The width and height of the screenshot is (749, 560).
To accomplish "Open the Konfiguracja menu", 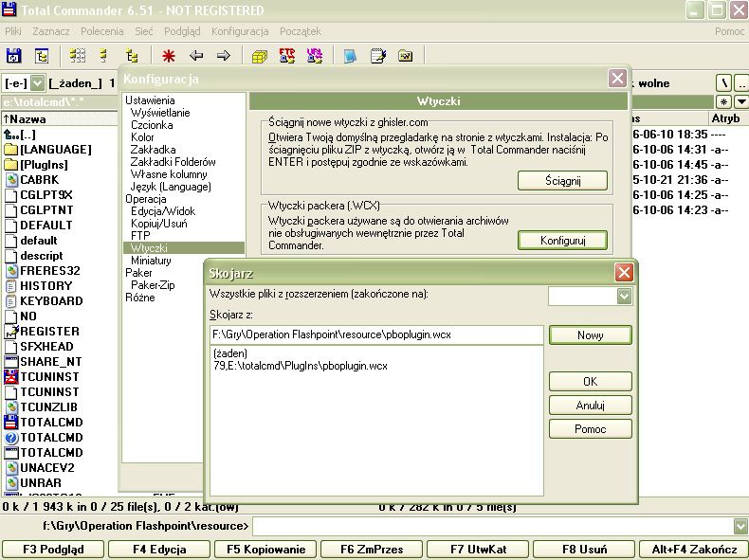I will 240,31.
